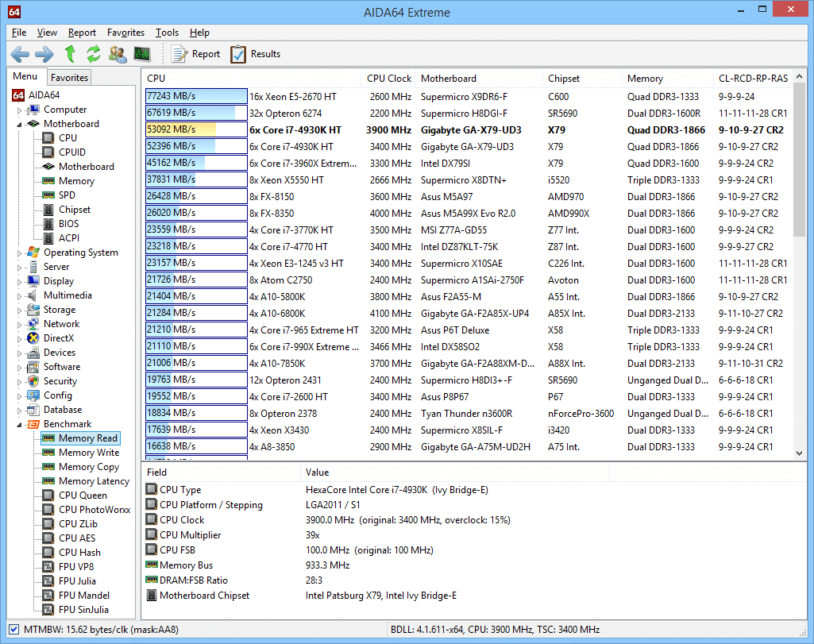Collapse the Benchmark section
Screen dimensions: 814x644
[x=17, y=423]
